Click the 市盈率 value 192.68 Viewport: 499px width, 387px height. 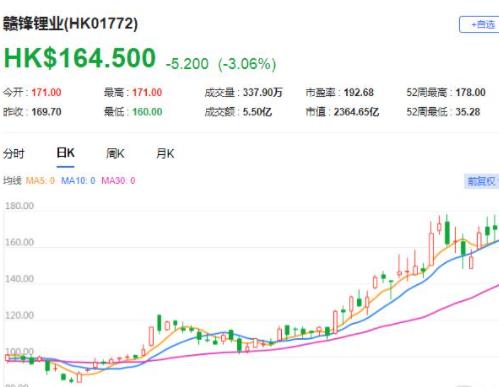pos(359,92)
